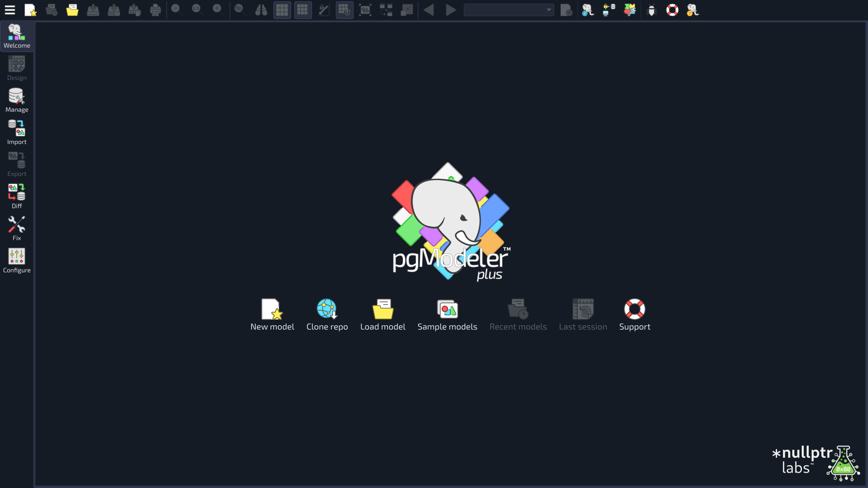Click the elephant update check icon
Viewport: 868px width, 488px height.
coord(588,10)
